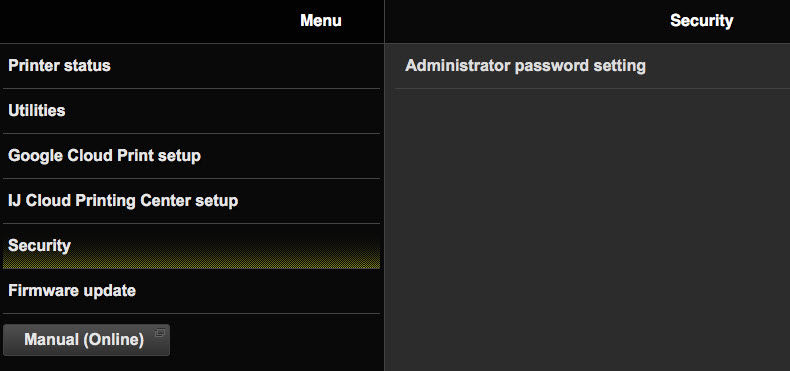Choose the Utilities row

click(191, 111)
